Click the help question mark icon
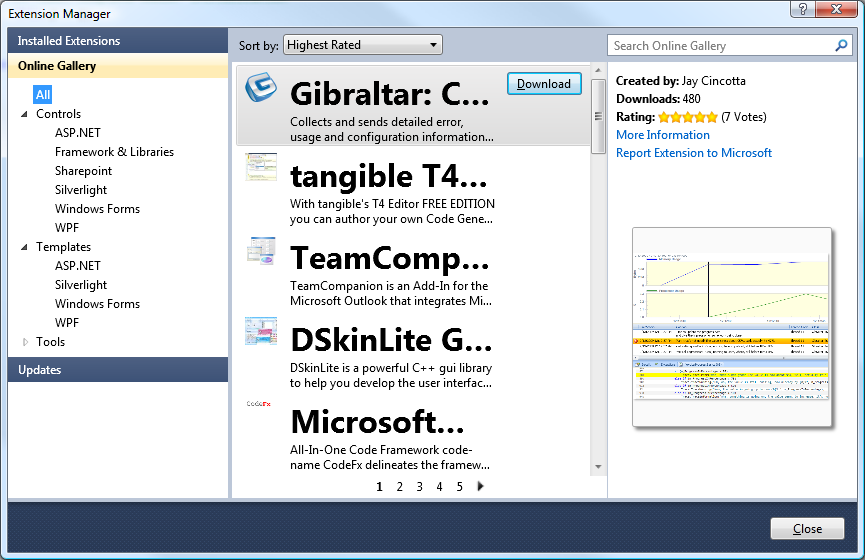Viewport: 865px width, 560px height. 801,9
